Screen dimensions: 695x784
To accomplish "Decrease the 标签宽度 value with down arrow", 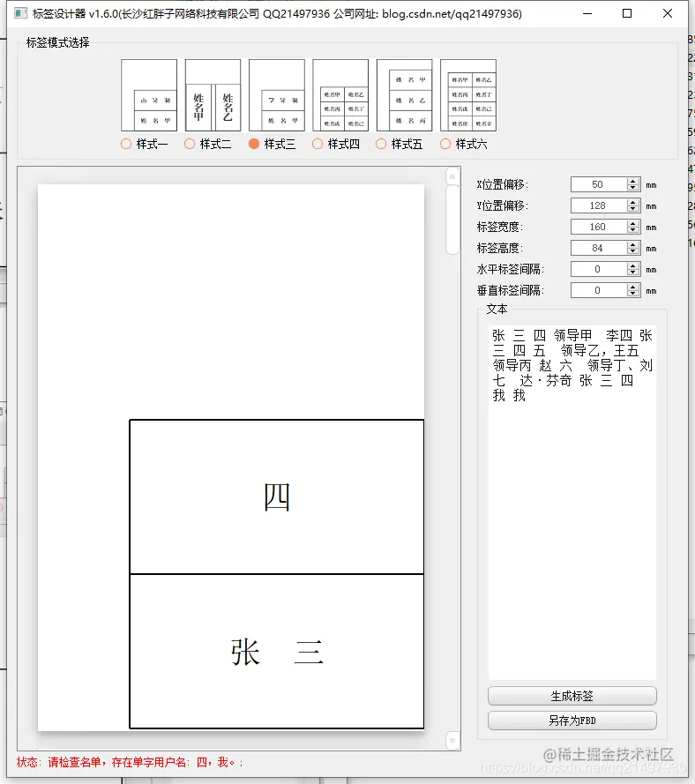I will point(633,230).
